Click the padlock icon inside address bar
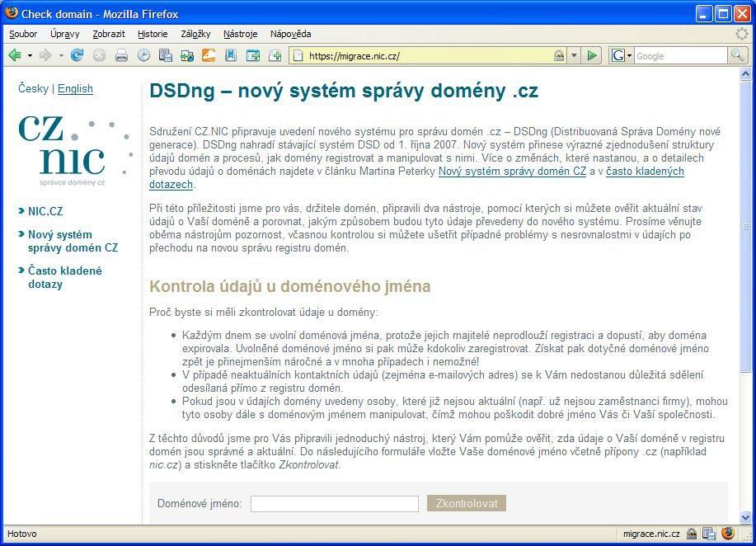The image size is (756, 546). click(559, 55)
